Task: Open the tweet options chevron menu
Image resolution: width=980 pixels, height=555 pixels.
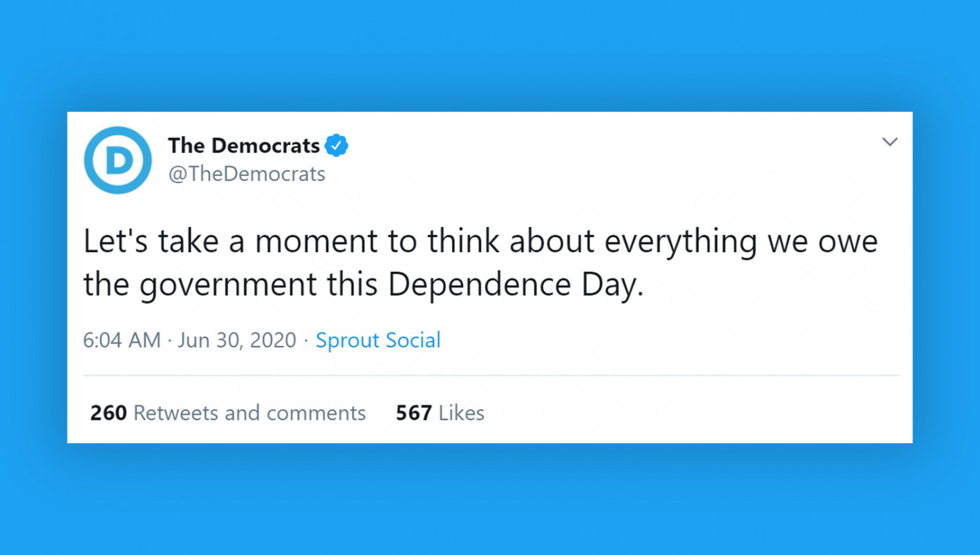Action: 890,142
